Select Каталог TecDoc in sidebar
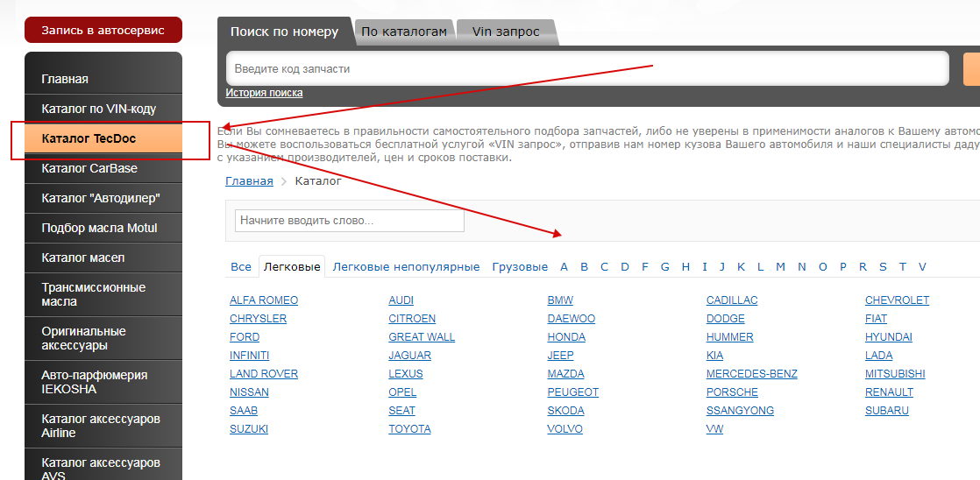 point(103,138)
